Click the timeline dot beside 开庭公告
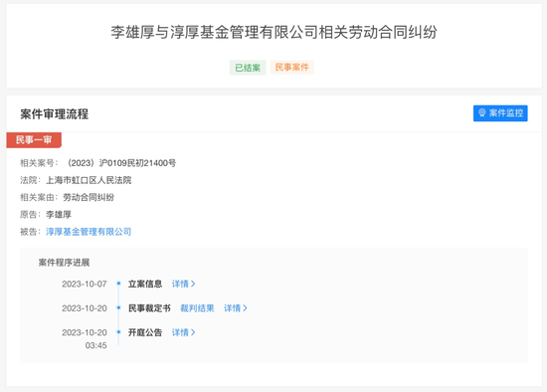Viewport: 547px width, 392px height. 118,331
